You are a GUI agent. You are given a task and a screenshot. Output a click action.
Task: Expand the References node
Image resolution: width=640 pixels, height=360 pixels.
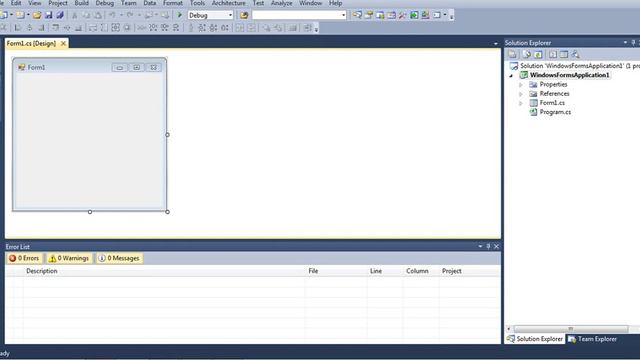click(x=521, y=94)
